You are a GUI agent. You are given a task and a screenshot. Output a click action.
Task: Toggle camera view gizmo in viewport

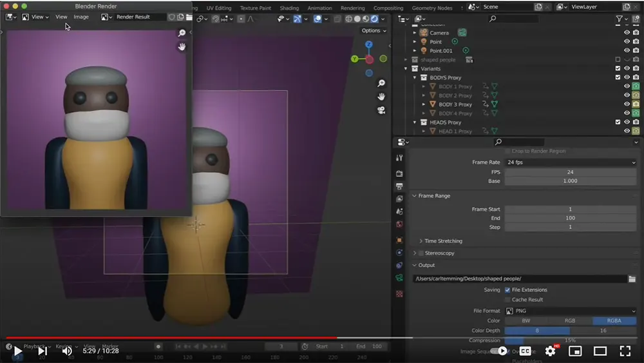pos(381,110)
